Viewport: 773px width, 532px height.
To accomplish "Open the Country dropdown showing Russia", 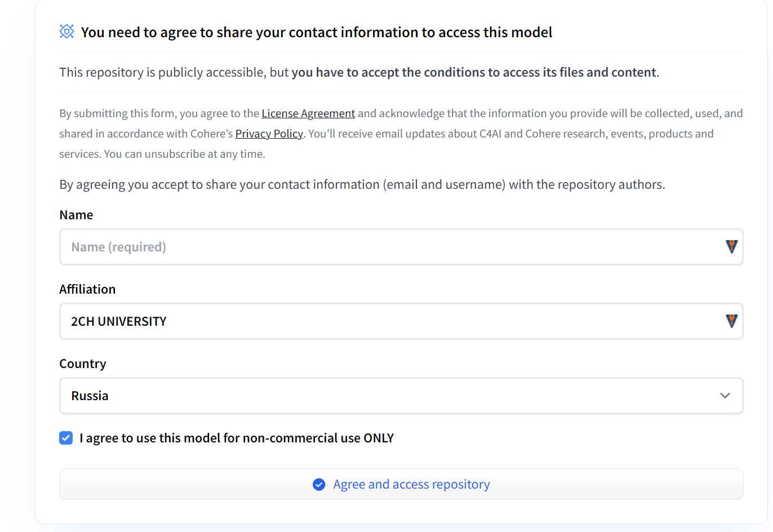I will (x=401, y=396).
